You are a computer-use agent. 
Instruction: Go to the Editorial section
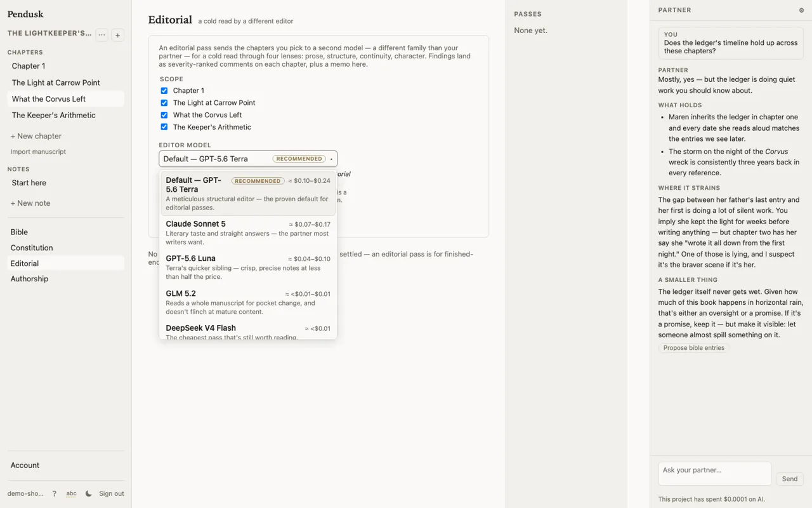point(66,264)
